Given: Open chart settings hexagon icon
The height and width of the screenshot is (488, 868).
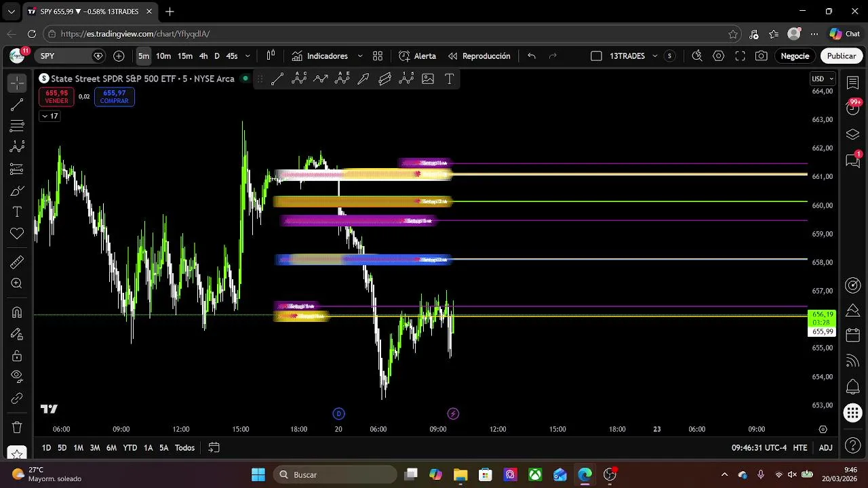Looking at the screenshot, I should tap(718, 56).
